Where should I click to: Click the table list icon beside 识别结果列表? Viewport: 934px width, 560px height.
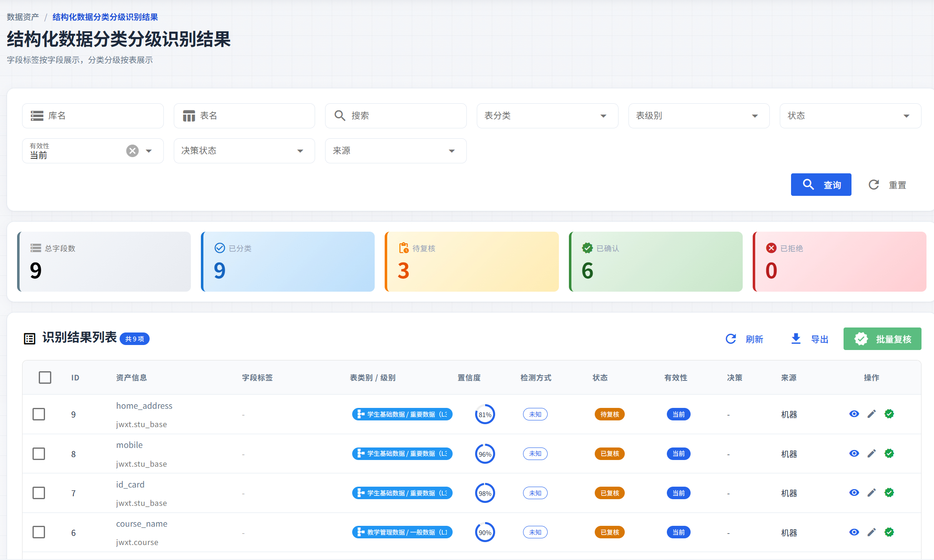coord(30,339)
